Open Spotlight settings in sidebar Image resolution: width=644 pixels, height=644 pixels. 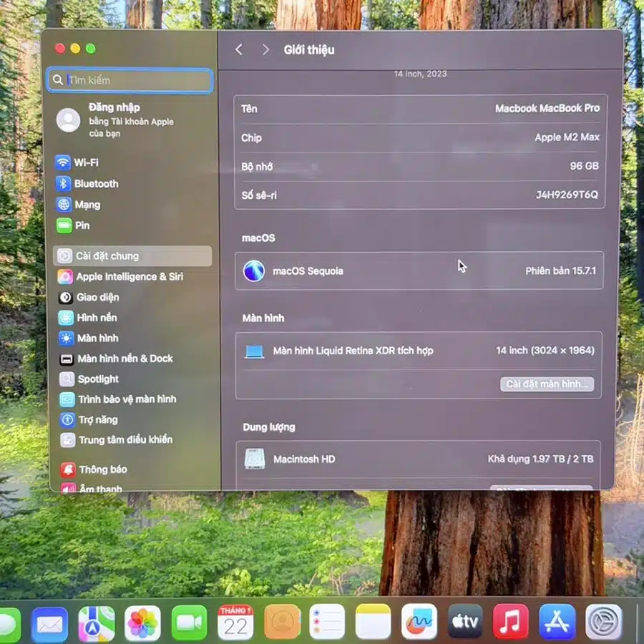point(98,379)
